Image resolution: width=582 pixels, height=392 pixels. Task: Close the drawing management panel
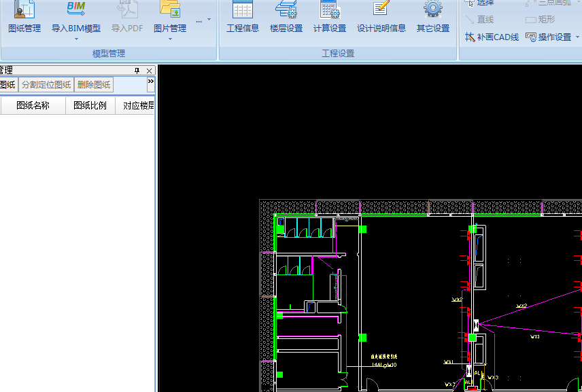pyautogui.click(x=149, y=71)
